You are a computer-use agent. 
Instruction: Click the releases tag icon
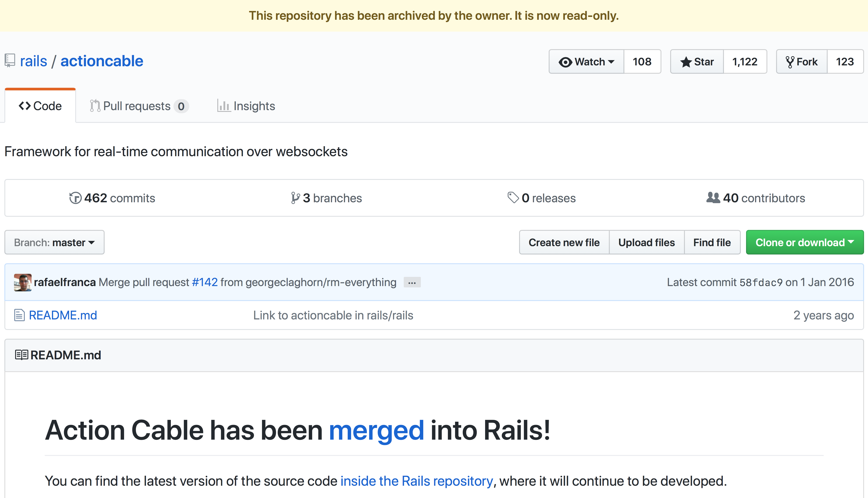point(513,198)
